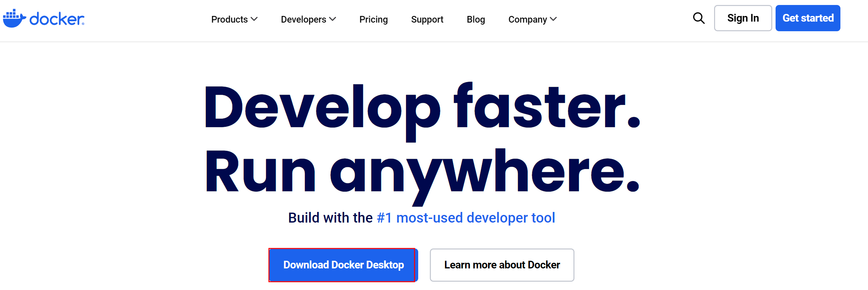Expand the Developers dropdown chevron
This screenshot has height=290, width=868.
332,19
